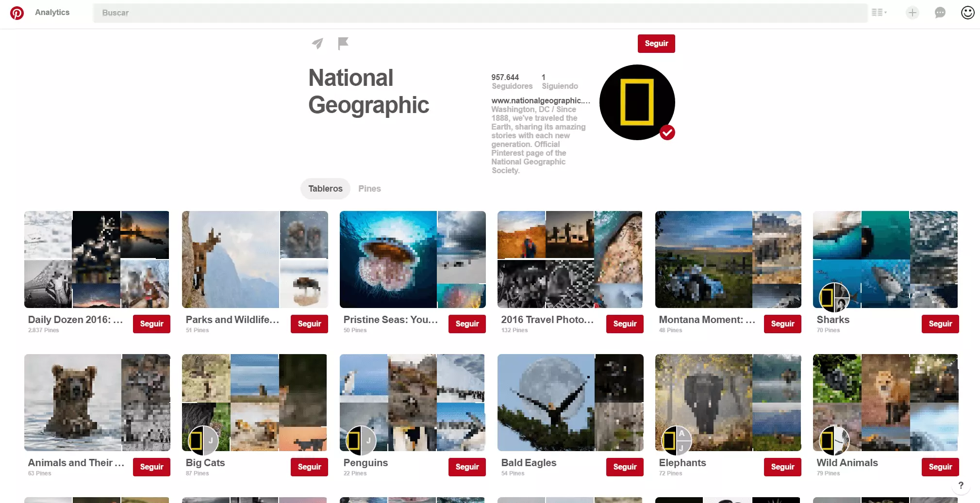Follow the Sharks board
The height and width of the screenshot is (503, 980).
(x=940, y=324)
